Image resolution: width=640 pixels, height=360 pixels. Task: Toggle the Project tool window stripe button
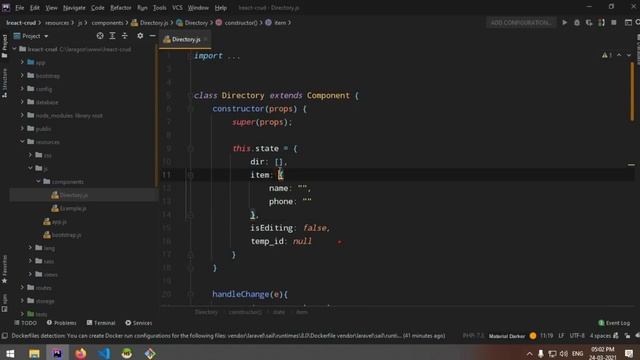4,46
